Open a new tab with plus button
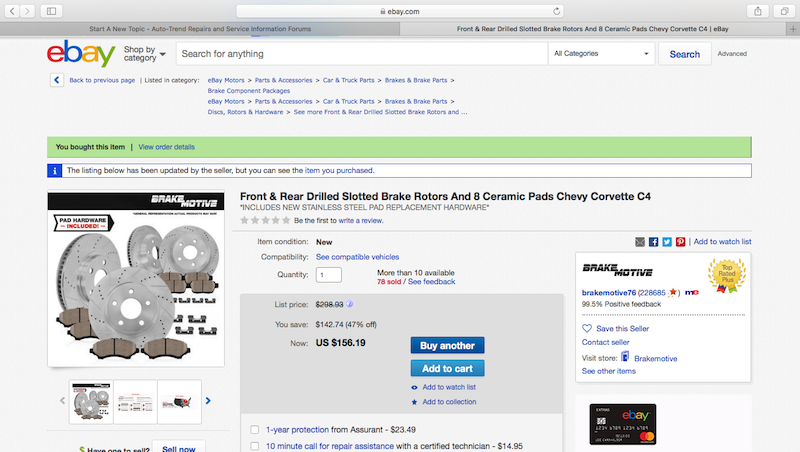This screenshot has width=800, height=452. pos(793,29)
